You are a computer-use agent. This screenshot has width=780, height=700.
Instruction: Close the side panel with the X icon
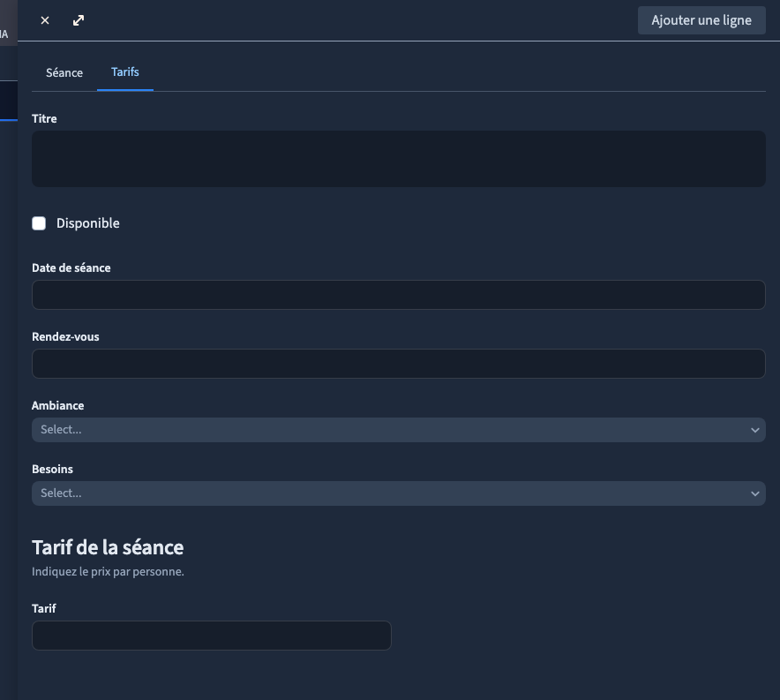point(45,20)
